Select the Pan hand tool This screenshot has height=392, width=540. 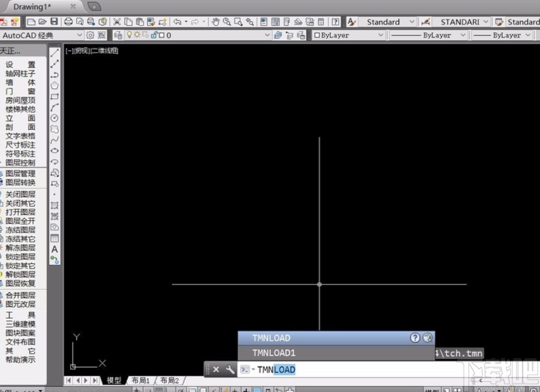pyautogui.click(x=216, y=22)
